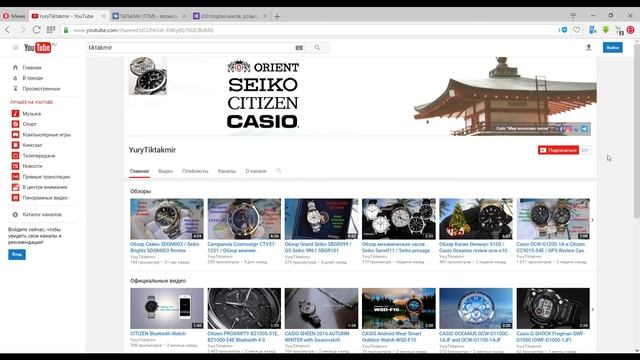The height and width of the screenshot is (360, 640).
Task: Click the channel avatar watch picture
Action: point(148,76)
